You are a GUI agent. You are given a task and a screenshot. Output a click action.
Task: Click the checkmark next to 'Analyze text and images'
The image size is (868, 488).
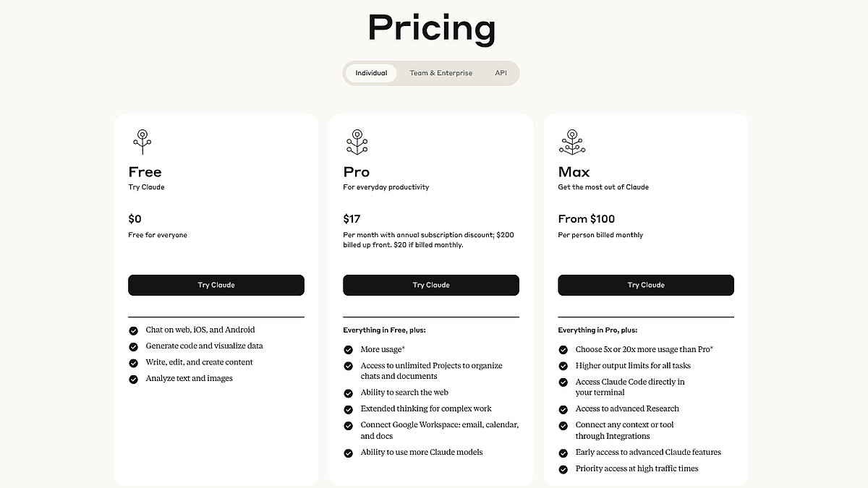pyautogui.click(x=133, y=378)
